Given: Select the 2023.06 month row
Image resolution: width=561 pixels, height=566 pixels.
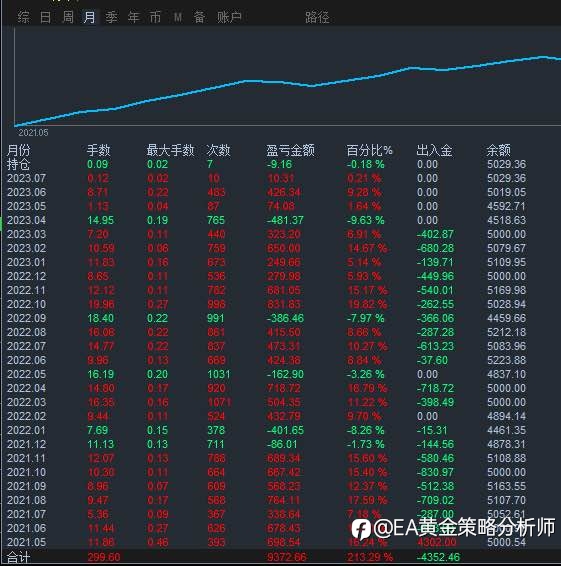Looking at the screenshot, I should point(266,192).
